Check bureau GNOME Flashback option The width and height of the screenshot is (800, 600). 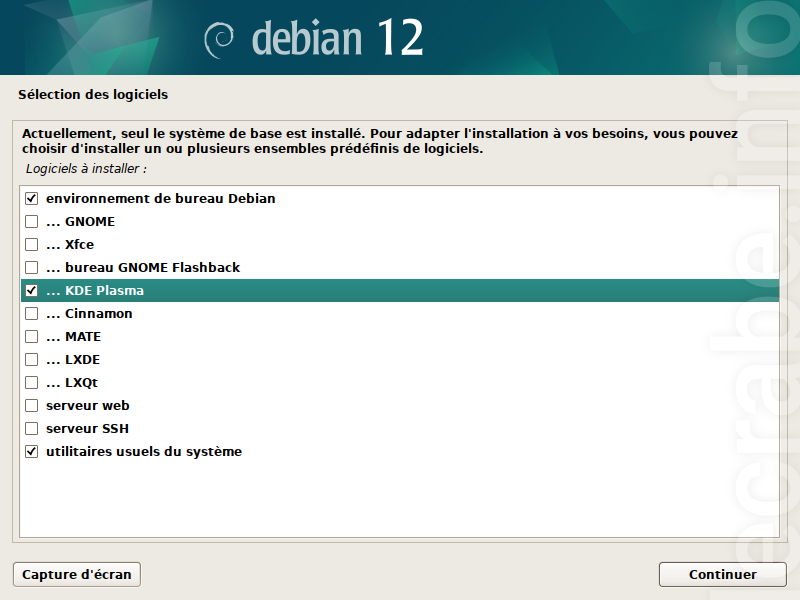[x=32, y=267]
